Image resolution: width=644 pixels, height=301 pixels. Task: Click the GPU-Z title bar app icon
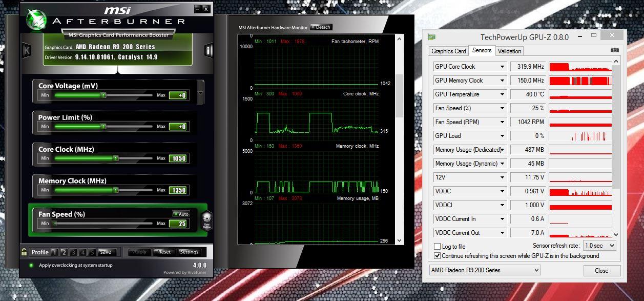tap(432, 37)
